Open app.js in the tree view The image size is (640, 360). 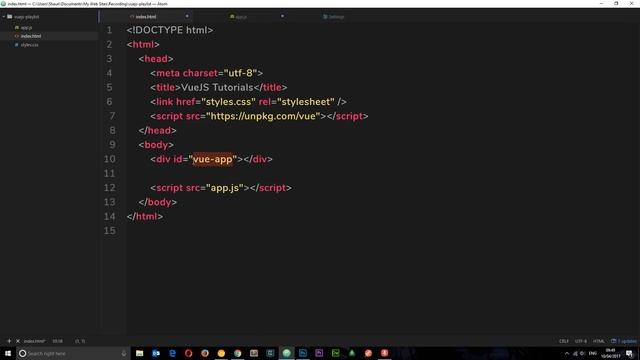[26, 27]
